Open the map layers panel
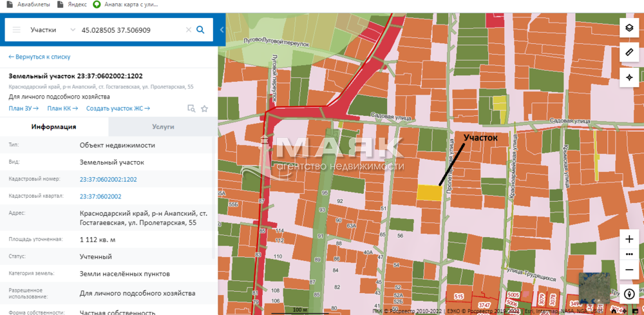 click(x=629, y=28)
